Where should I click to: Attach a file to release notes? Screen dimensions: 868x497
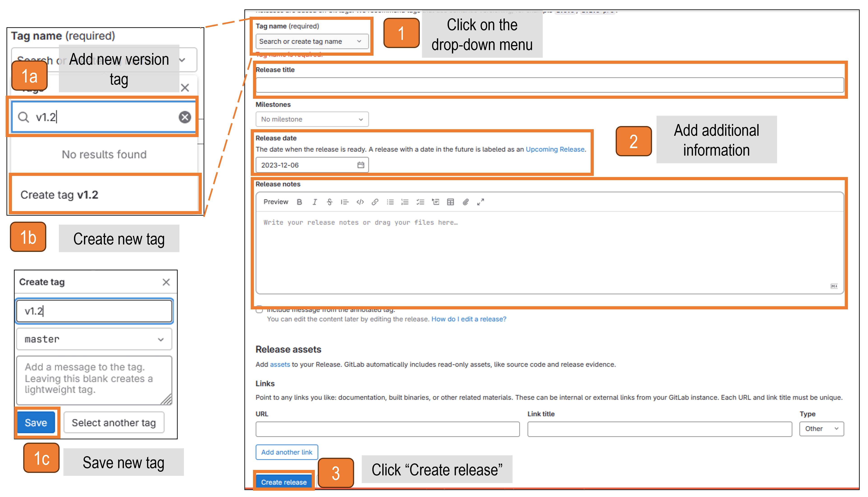click(x=466, y=202)
